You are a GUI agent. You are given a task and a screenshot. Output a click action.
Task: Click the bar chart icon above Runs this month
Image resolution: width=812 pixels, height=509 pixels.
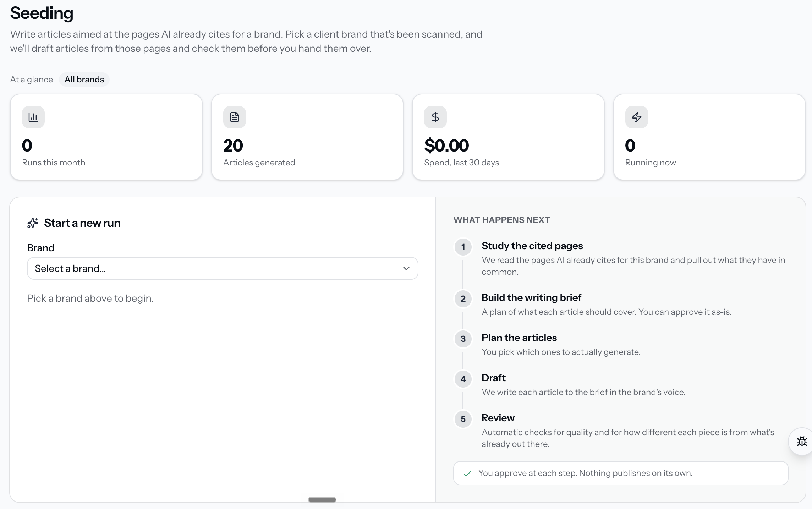tap(33, 117)
